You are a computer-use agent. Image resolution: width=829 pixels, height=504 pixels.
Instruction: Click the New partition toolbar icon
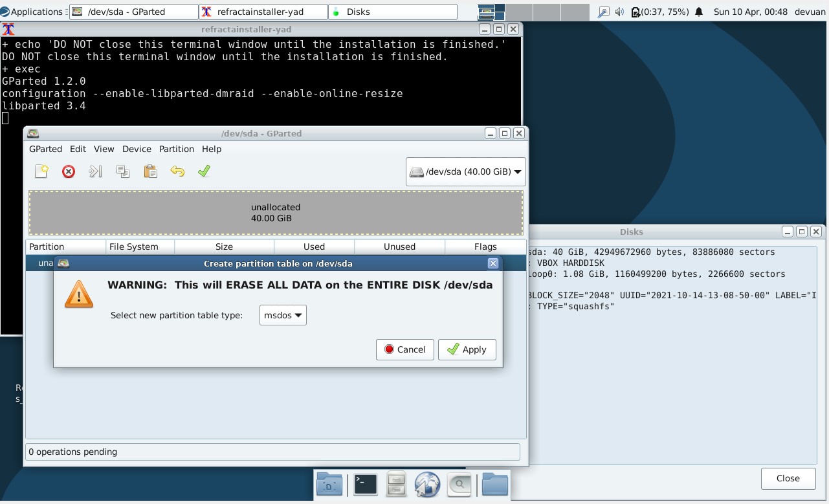[x=42, y=171]
